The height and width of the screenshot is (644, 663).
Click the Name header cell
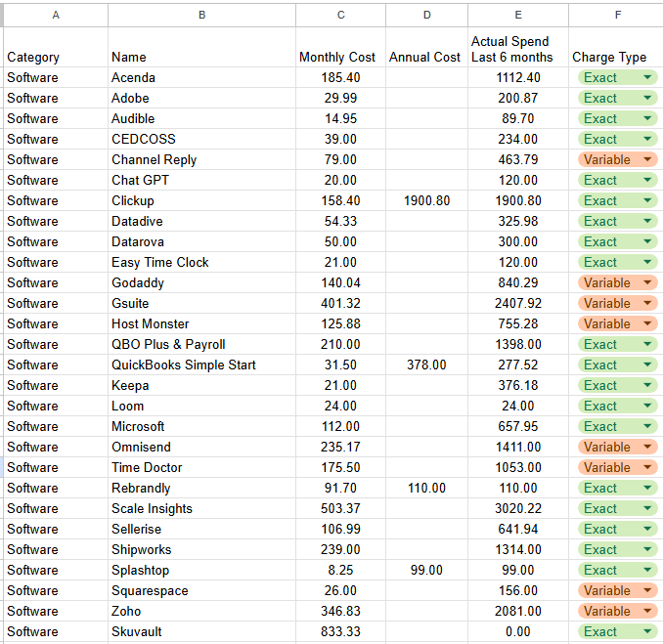click(x=202, y=47)
